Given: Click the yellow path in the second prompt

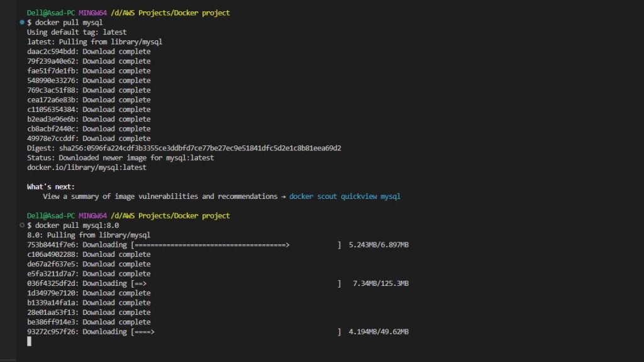Looking at the screenshot, I should click(170, 215).
